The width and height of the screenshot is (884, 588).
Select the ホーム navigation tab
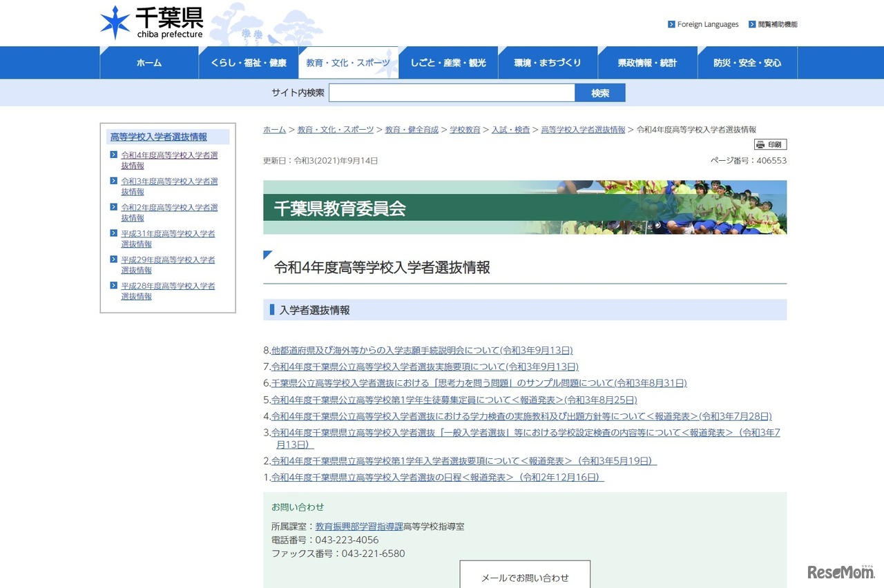pyautogui.click(x=148, y=62)
